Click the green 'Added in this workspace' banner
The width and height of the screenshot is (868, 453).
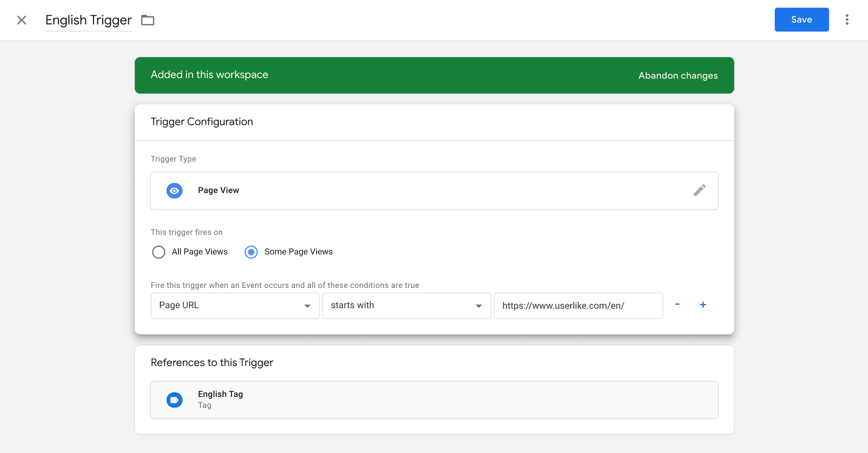pyautogui.click(x=434, y=75)
